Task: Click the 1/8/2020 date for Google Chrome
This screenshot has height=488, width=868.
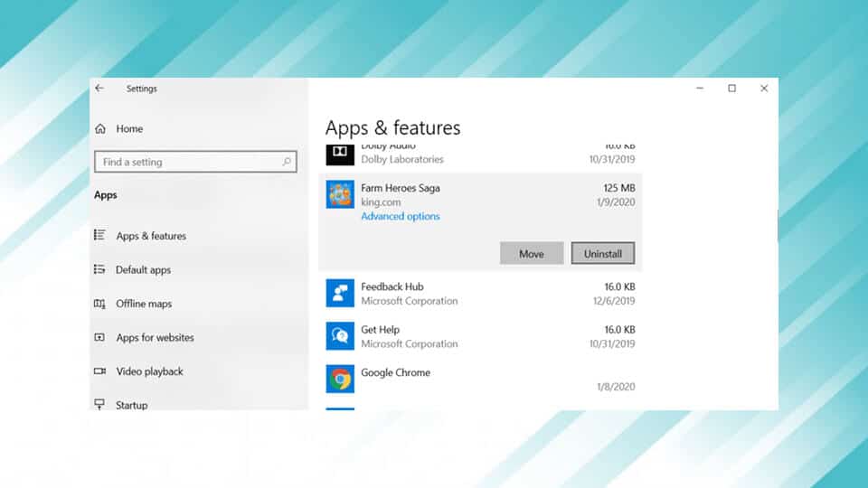Action: [x=616, y=387]
